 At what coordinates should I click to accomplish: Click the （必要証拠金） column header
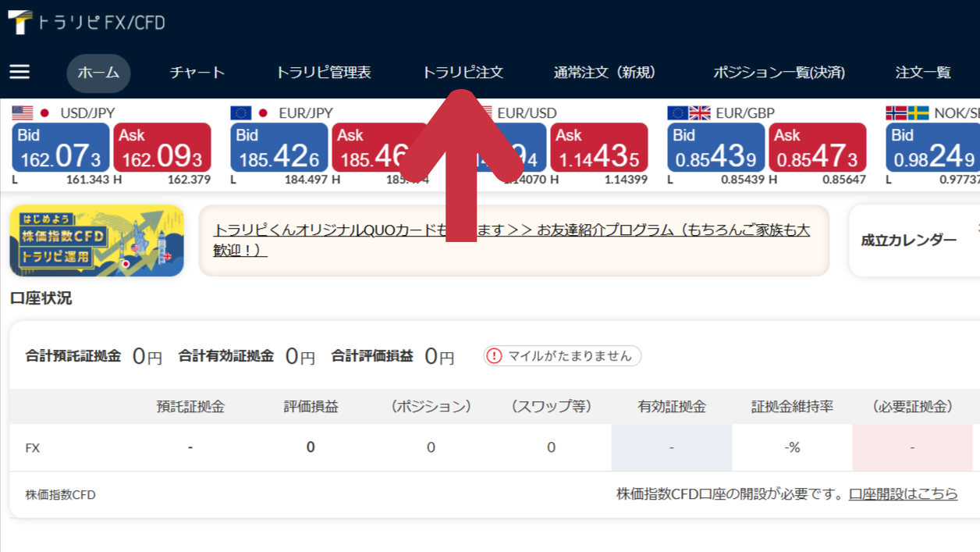tap(913, 407)
